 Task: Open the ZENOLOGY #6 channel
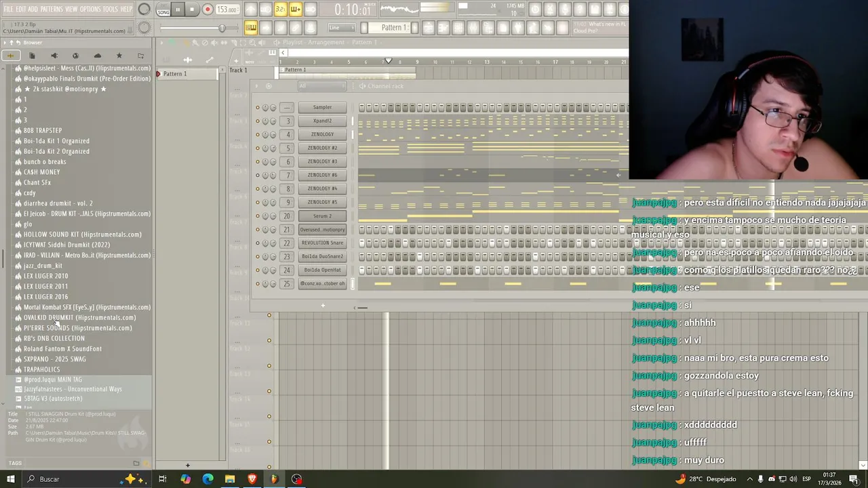pyautogui.click(x=322, y=175)
